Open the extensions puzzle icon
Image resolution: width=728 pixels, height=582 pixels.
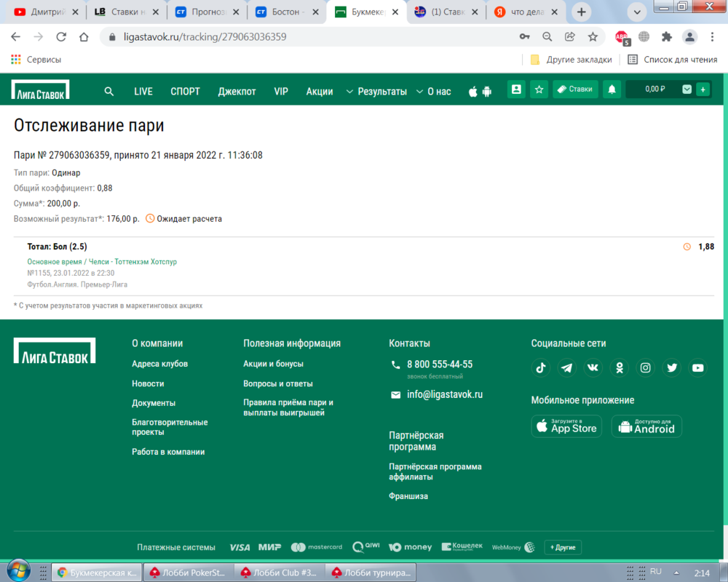pos(667,36)
